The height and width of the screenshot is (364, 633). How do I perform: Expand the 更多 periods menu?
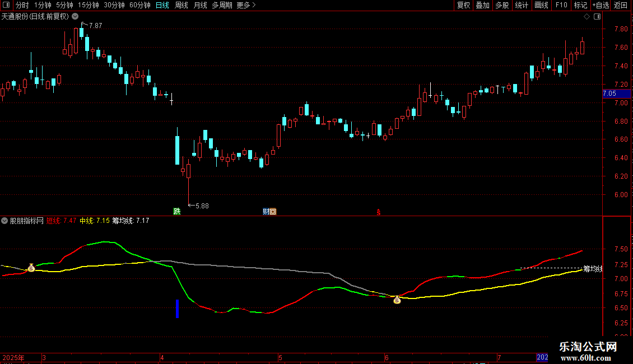[246, 5]
